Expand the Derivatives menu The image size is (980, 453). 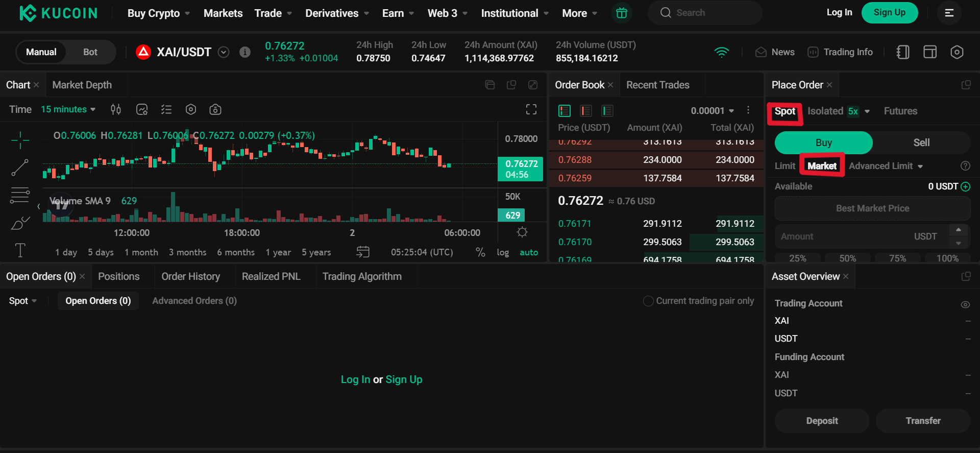tap(337, 13)
